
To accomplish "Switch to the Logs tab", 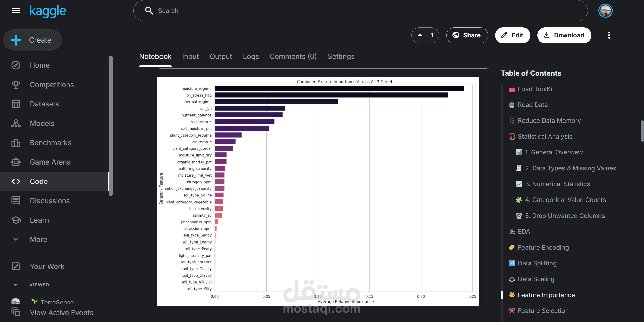I will point(251,56).
